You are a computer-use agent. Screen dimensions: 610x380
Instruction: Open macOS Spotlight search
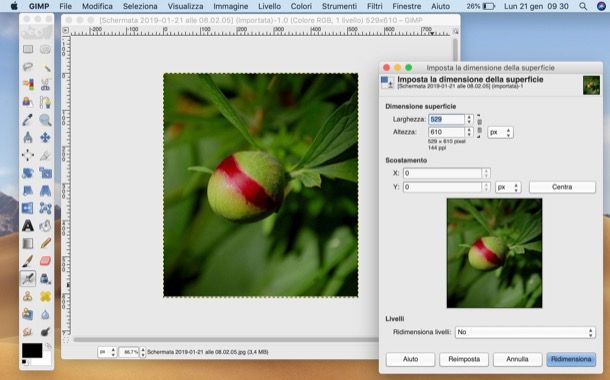[583, 6]
